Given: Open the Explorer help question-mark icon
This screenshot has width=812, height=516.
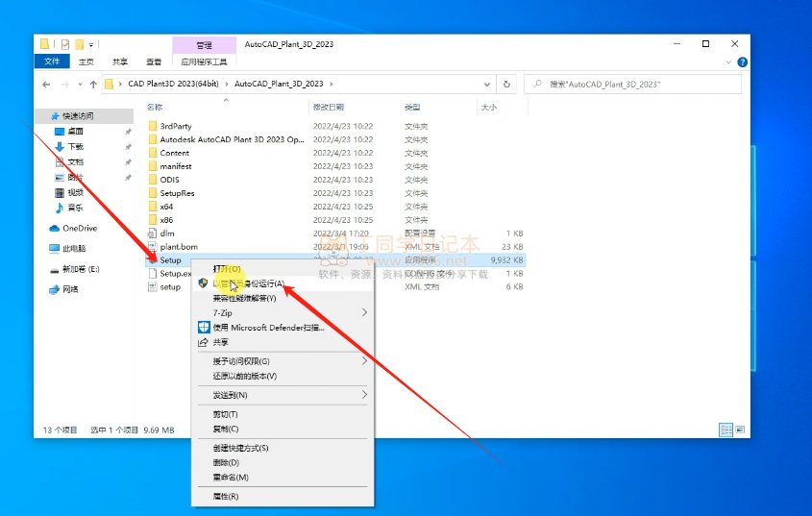Looking at the screenshot, I should coord(742,62).
